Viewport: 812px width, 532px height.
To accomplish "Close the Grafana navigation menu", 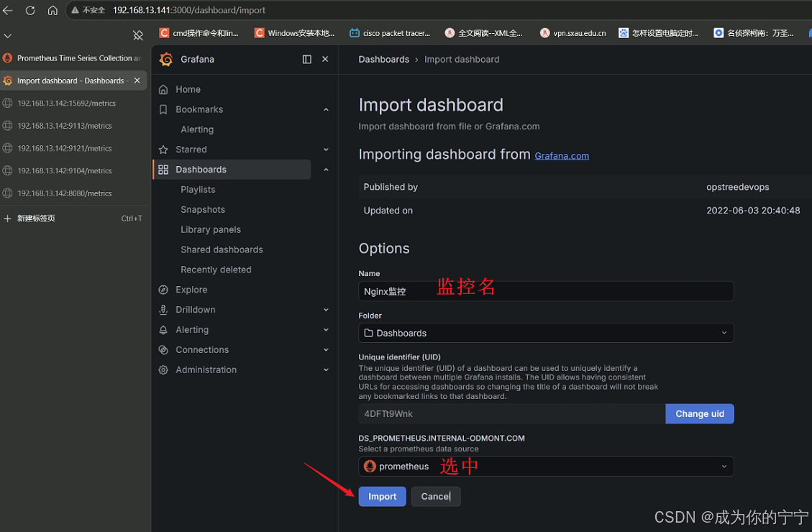I will pyautogui.click(x=325, y=59).
